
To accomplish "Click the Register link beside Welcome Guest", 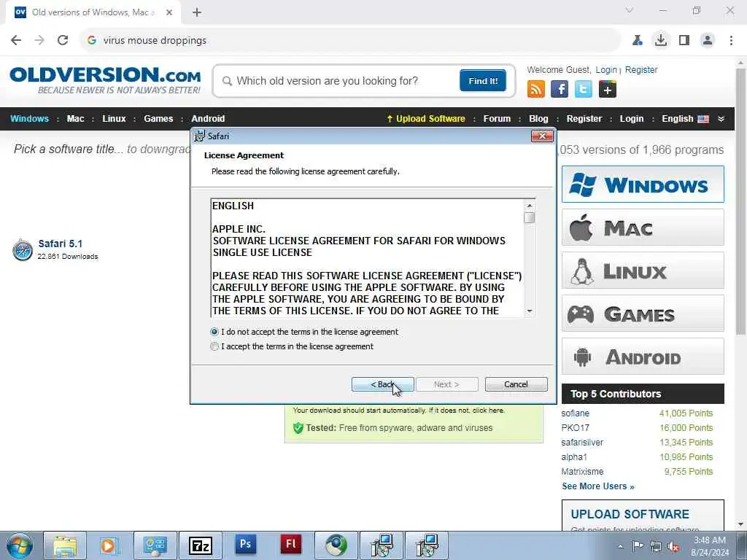I will tap(641, 70).
